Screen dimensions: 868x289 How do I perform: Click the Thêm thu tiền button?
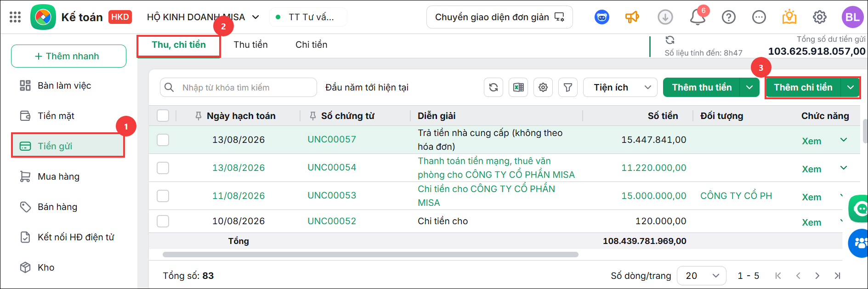[702, 87]
